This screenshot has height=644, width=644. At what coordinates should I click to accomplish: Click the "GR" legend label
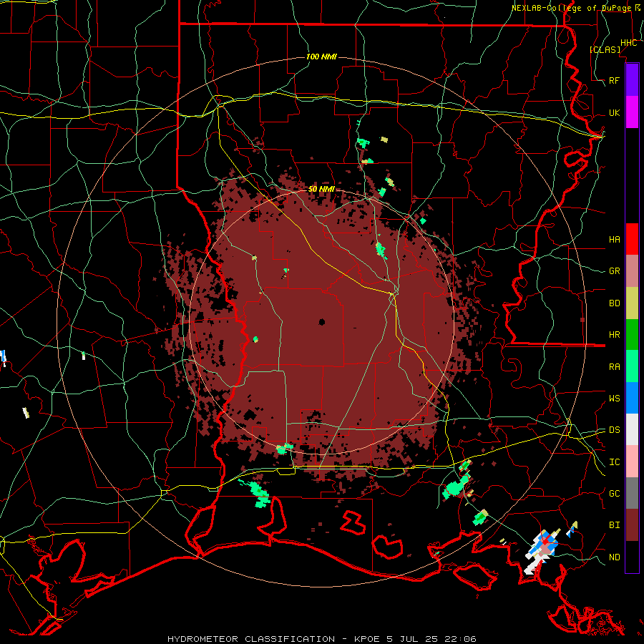614,271
